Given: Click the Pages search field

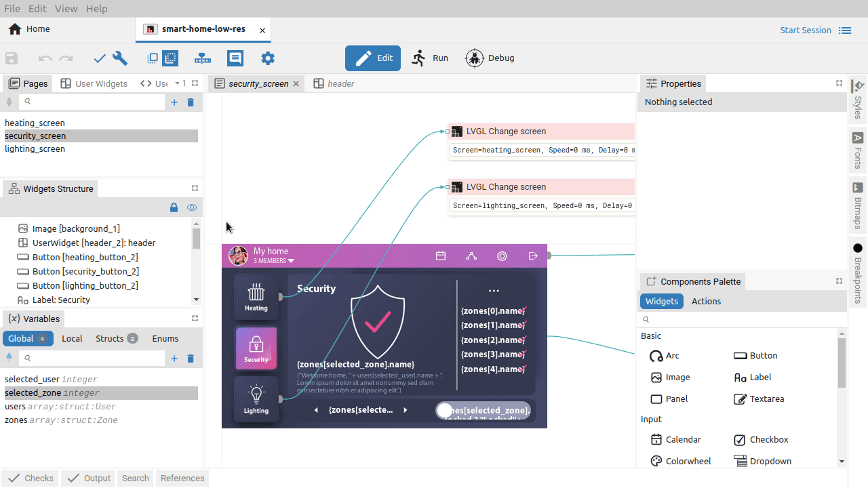Looking at the screenshot, I should (92, 102).
